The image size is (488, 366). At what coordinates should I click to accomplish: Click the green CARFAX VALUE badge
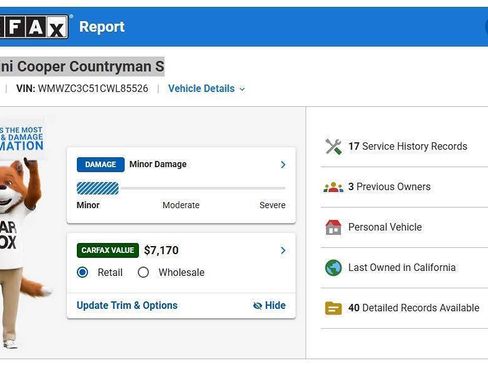108,250
